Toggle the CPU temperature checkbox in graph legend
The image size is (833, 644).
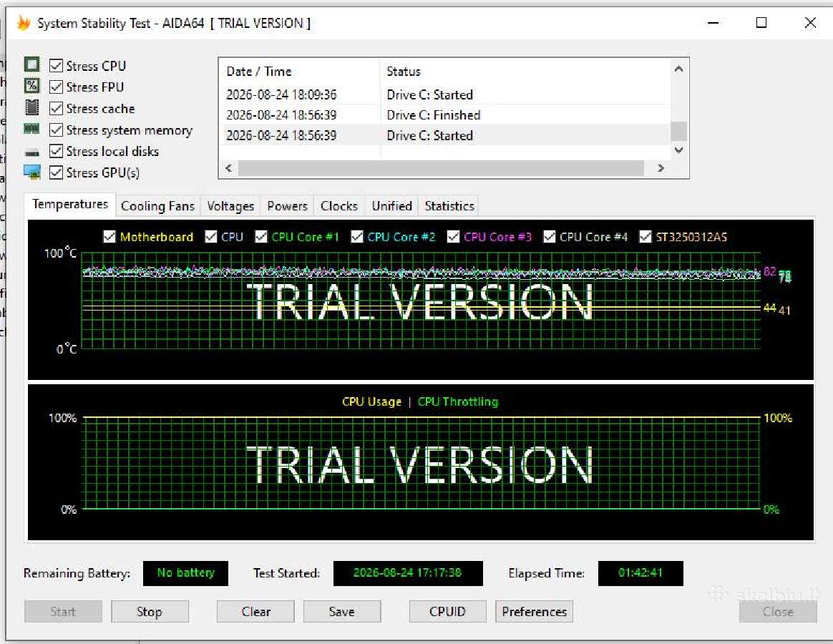(211, 236)
